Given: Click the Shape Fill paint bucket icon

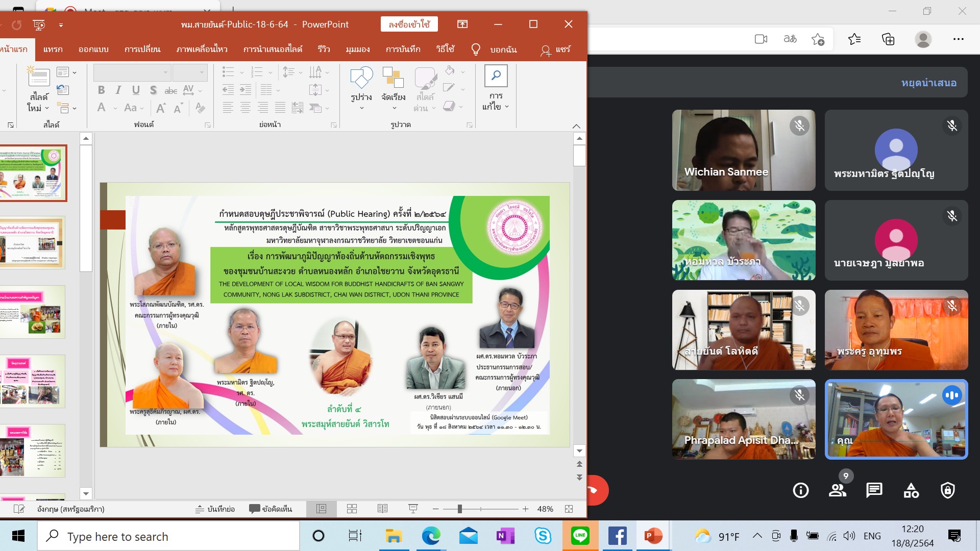Looking at the screenshot, I should 450,70.
